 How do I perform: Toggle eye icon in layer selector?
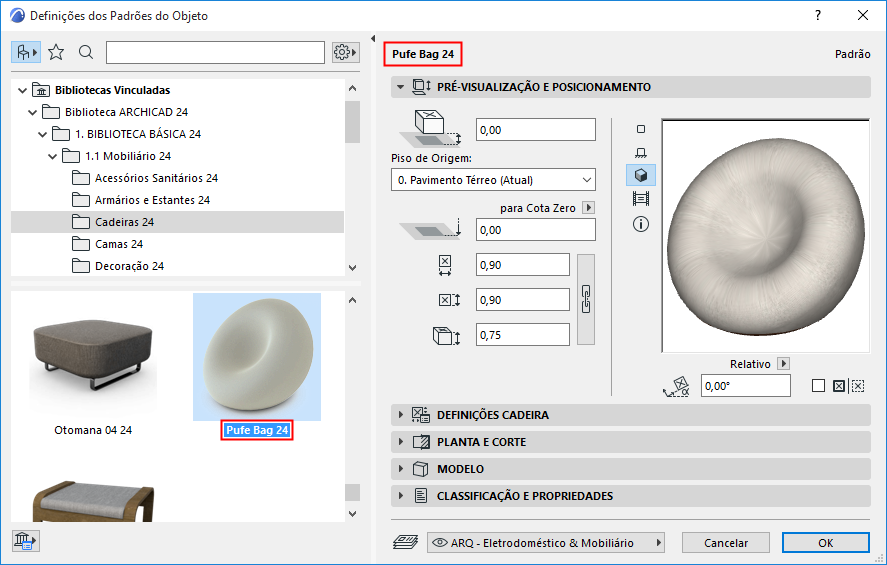[440, 542]
